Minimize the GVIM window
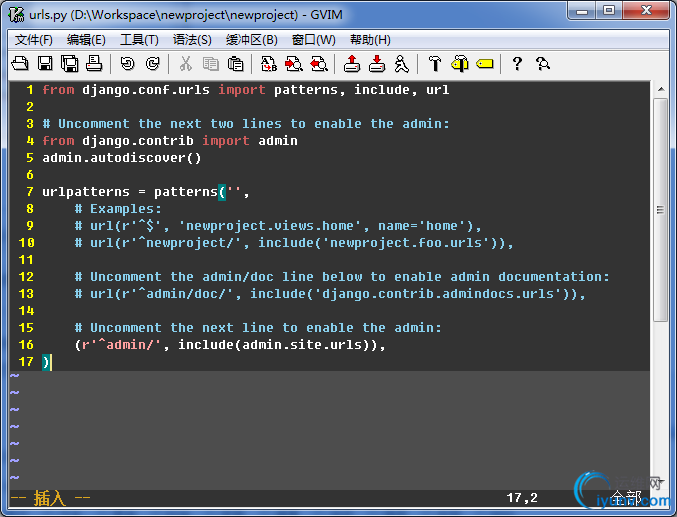The width and height of the screenshot is (677, 517). (582, 10)
